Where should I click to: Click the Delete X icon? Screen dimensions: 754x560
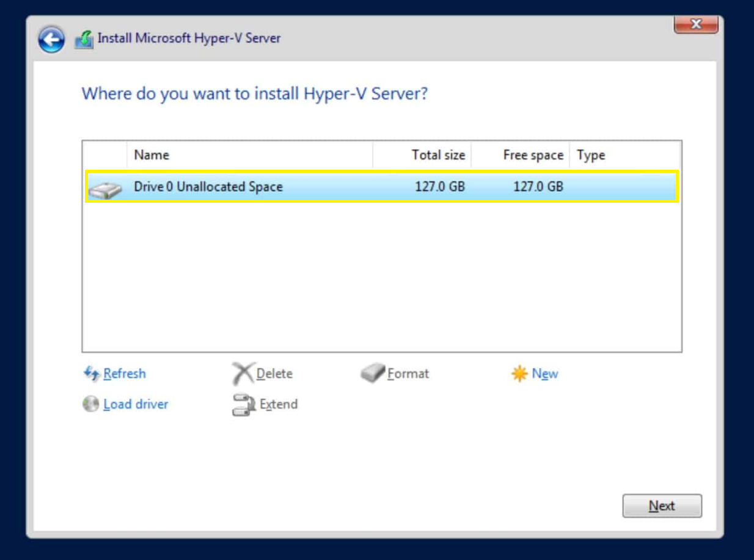[x=243, y=374]
